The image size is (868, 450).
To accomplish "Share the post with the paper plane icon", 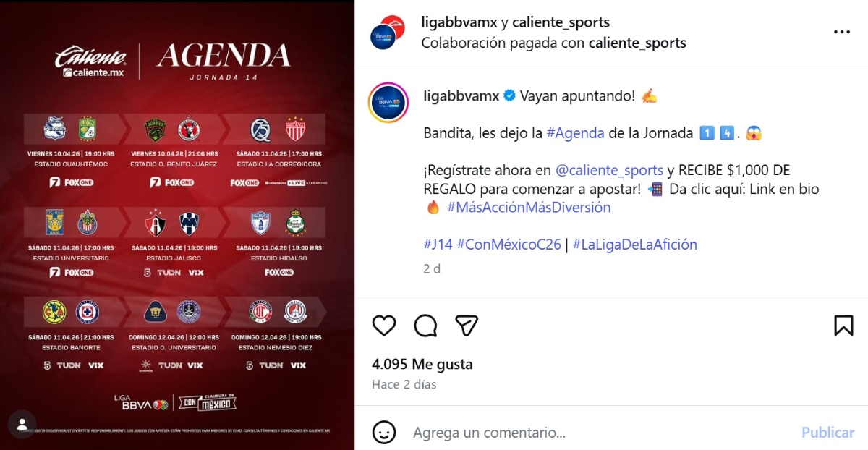I will 467,326.
